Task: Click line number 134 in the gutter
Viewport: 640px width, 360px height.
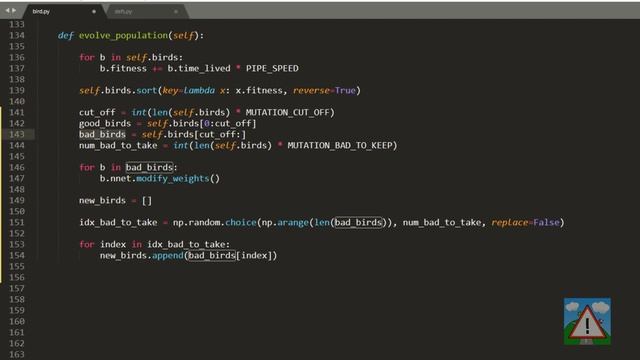Action: [x=17, y=36]
